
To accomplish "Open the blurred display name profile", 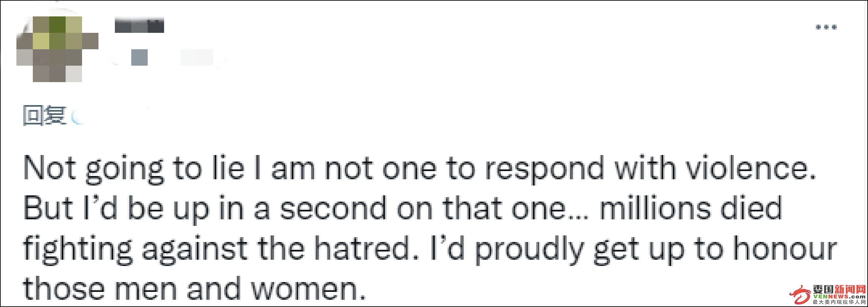I will 139,25.
